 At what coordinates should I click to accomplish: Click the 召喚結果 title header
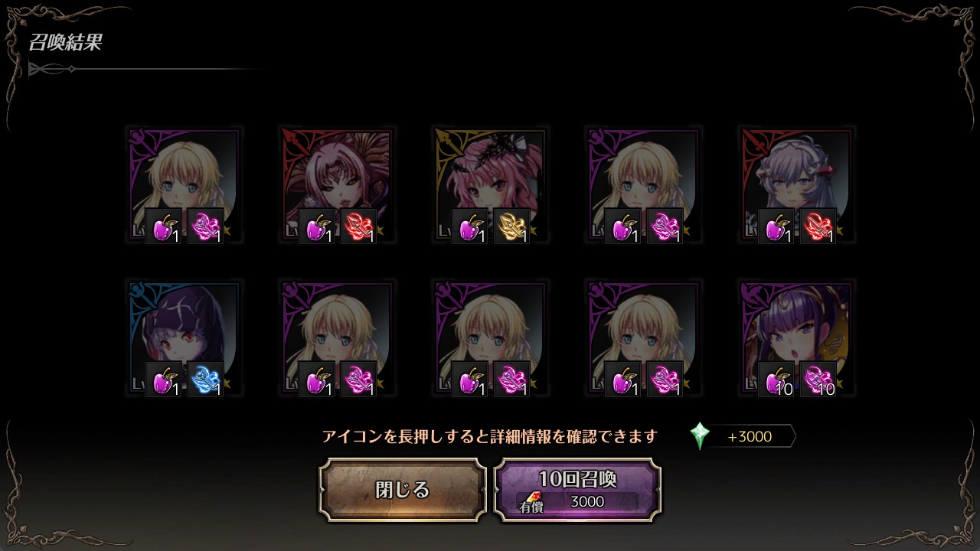pyautogui.click(x=65, y=42)
